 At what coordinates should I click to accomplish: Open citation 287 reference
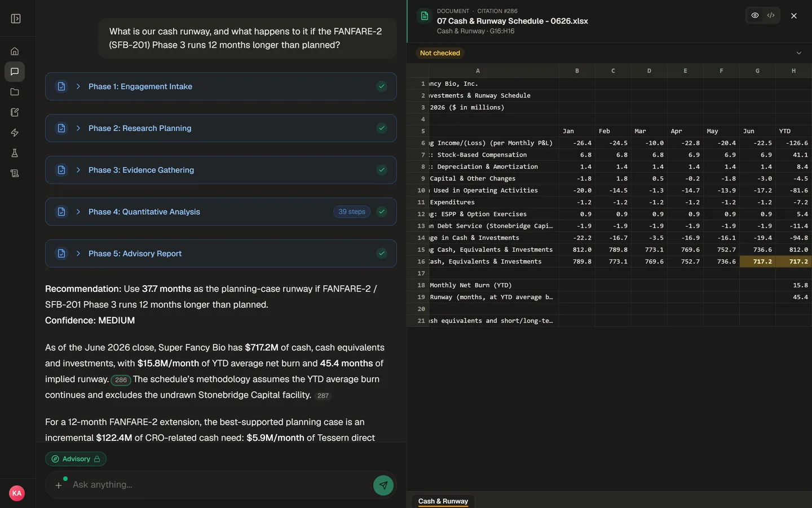(323, 396)
